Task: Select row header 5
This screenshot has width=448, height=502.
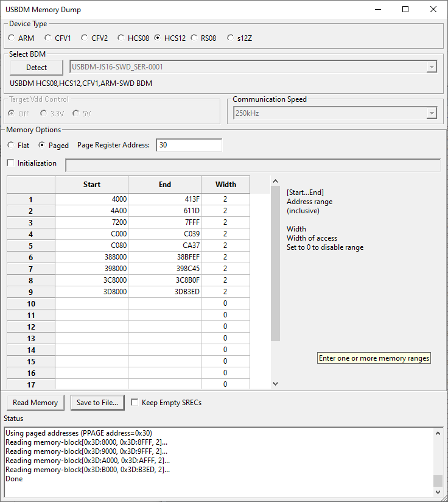Action: [30, 246]
